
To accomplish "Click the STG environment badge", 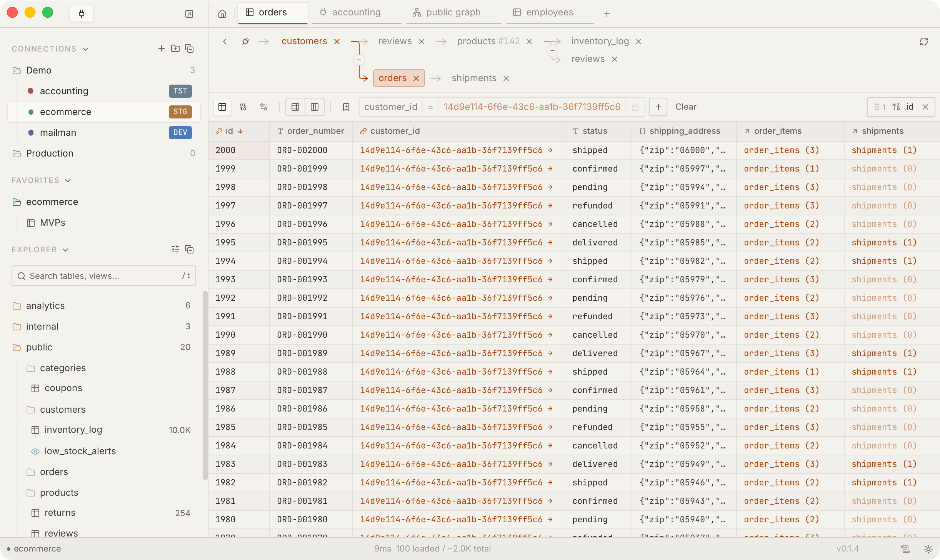I will [180, 112].
